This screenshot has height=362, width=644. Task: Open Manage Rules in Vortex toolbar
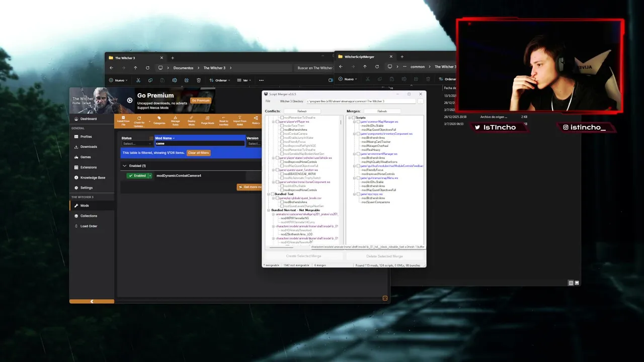(175, 121)
